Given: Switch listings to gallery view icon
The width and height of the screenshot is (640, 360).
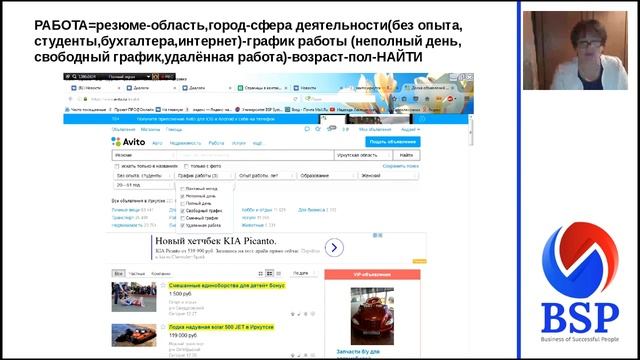Looking at the screenshot, I should 269,273.
